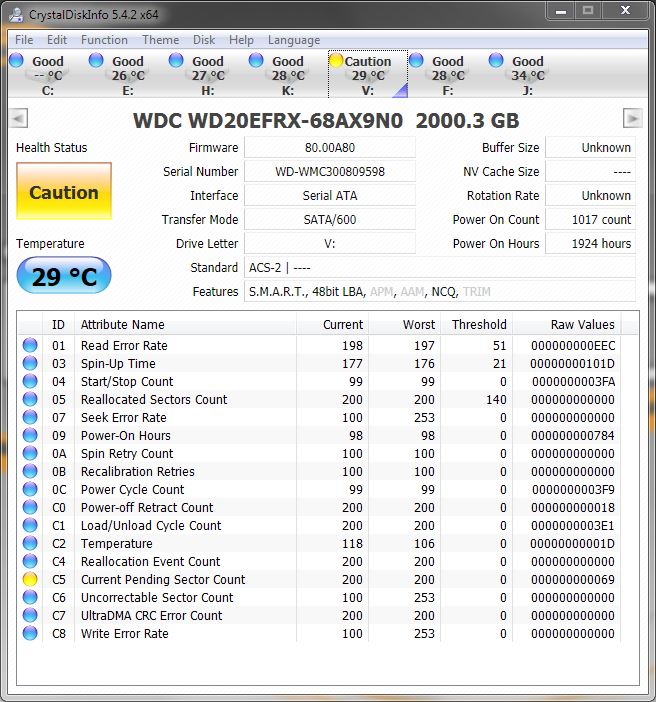The width and height of the screenshot is (656, 702).
Task: Click yellow icon of Current Pending Sector Count
Action: [x=30, y=579]
